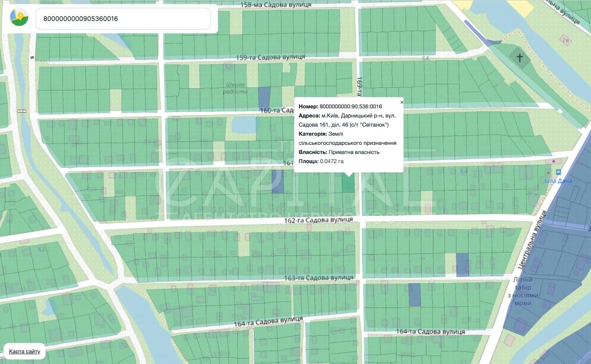Click the Літній табір з носіями мови label
Viewport: 591px width, 364px height.
click(x=526, y=291)
